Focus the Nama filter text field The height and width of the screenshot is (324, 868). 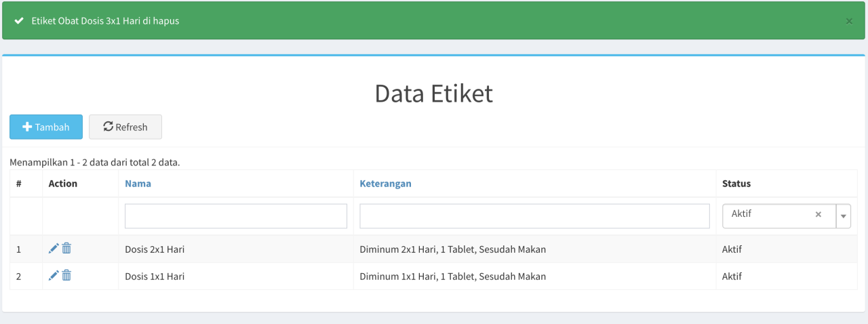[x=235, y=216]
